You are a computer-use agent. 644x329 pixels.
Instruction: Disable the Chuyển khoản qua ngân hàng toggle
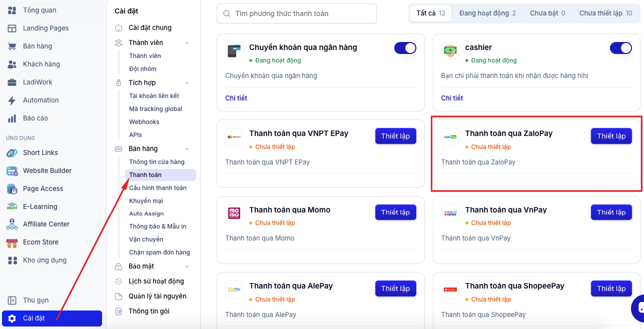(405, 48)
